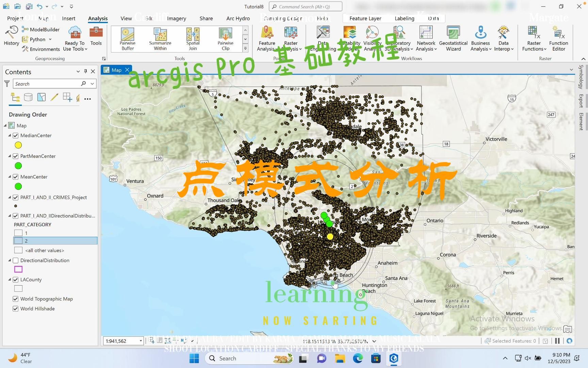Toggle visibility of World Hillshade layer
588x368 pixels.
16,308
